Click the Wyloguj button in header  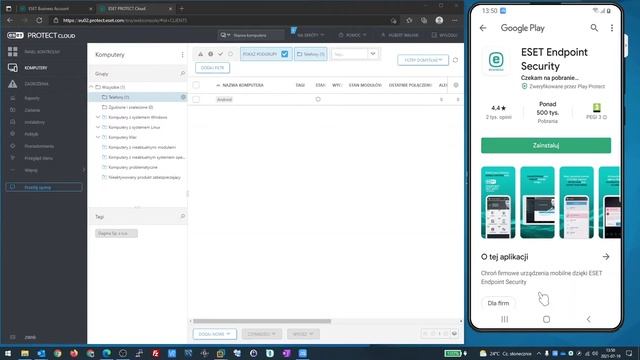[445, 35]
